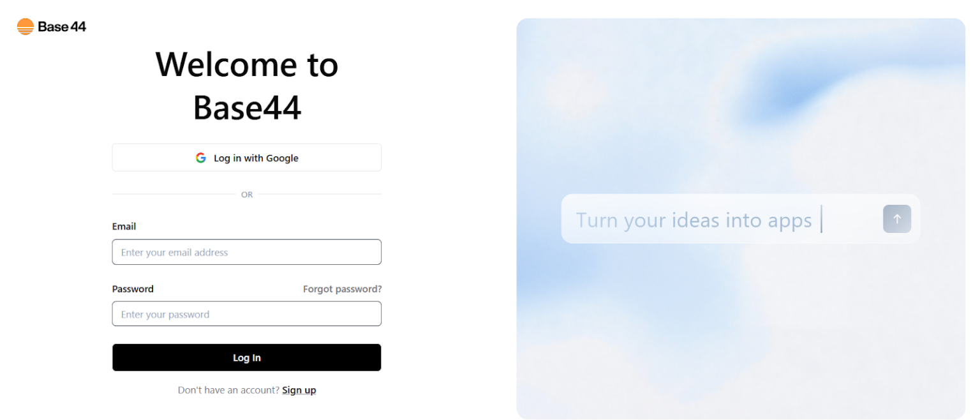Click the Base44 wordmark next to the logo
This screenshot has width=980, height=420.
pyautogui.click(x=61, y=26)
